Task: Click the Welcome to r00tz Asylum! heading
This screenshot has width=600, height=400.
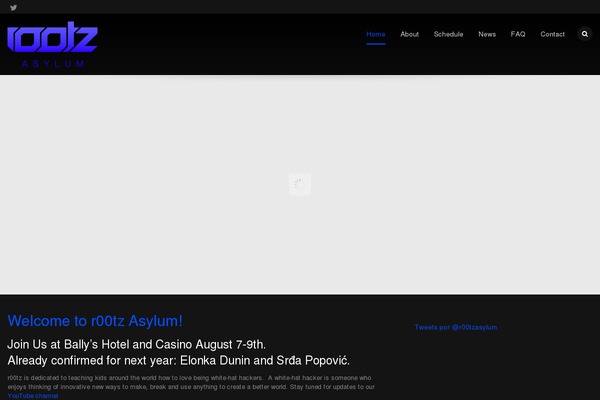Action: point(95,321)
